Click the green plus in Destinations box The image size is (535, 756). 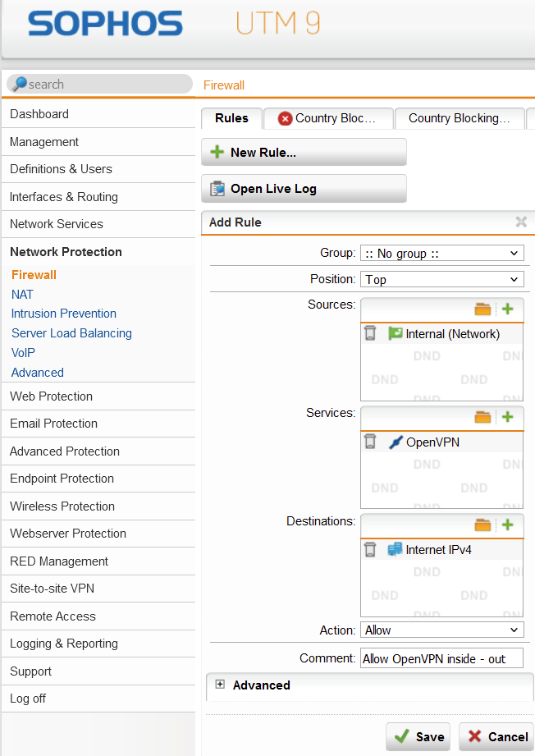pyautogui.click(x=507, y=525)
